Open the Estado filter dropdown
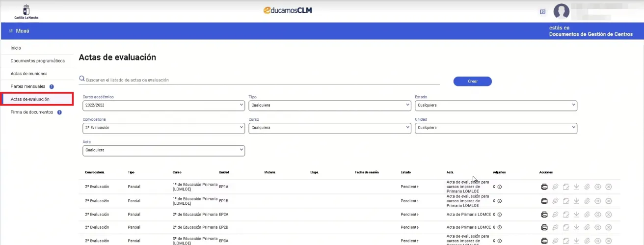This screenshot has width=644, height=245. (x=496, y=105)
